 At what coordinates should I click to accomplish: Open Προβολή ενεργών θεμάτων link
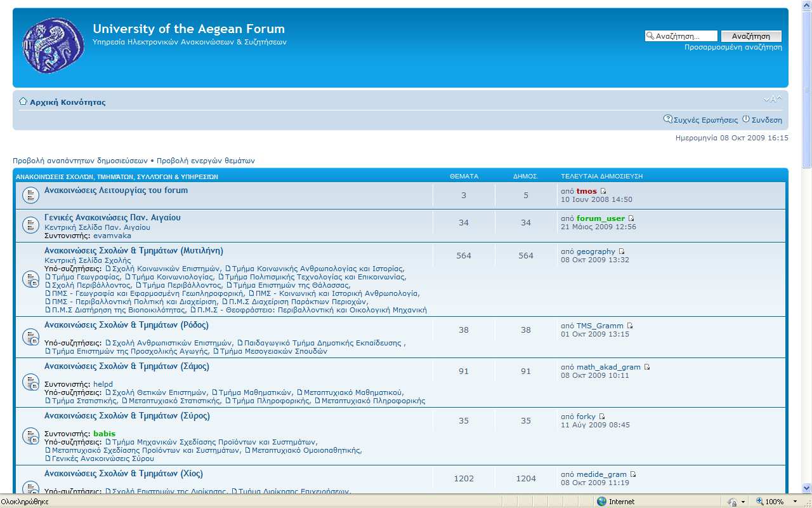[x=206, y=161]
